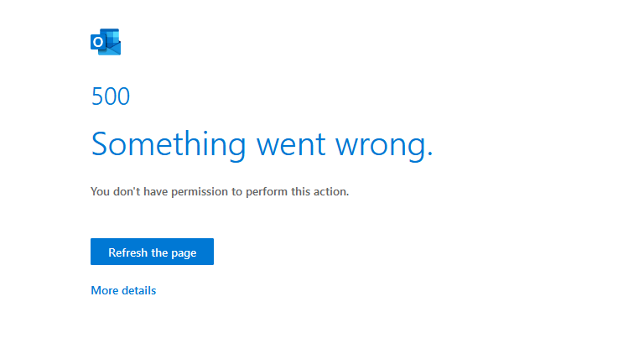
Task: Click the word "went" in the heading
Action: pyautogui.click(x=291, y=146)
